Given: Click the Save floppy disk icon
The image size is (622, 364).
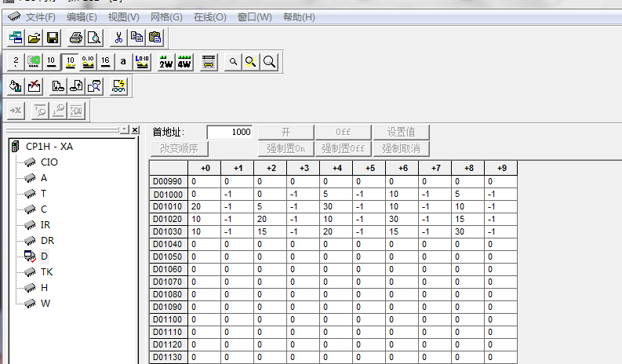Looking at the screenshot, I should coord(52,37).
